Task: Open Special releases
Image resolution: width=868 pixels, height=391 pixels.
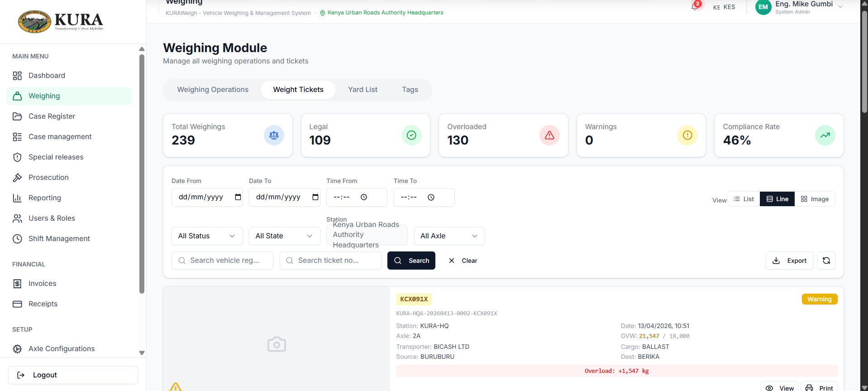Action: point(69,157)
